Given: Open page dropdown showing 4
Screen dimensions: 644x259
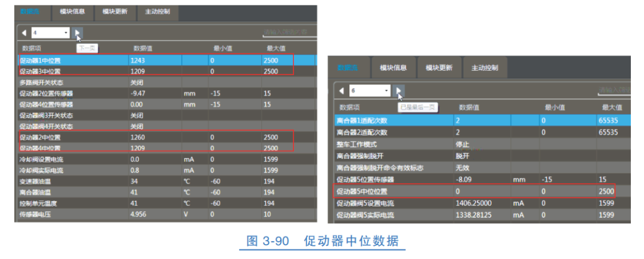Looking at the screenshot, I should 50,33.
